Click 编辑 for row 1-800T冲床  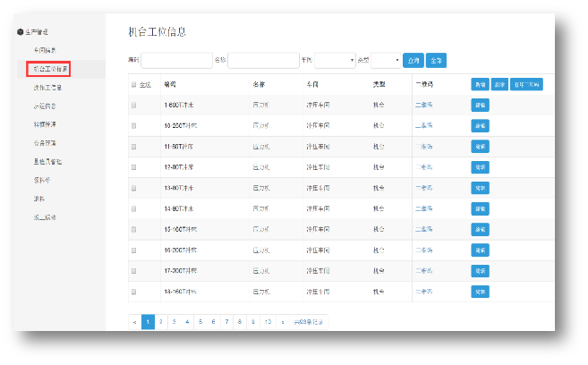click(480, 106)
